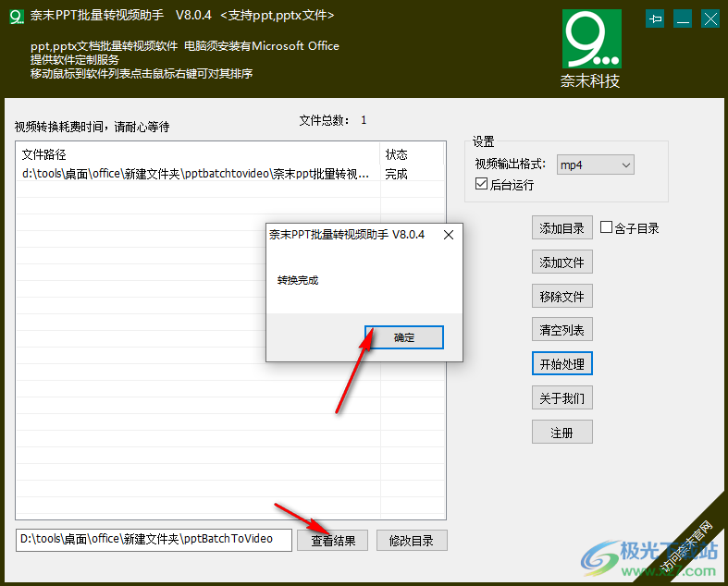Click the 添加目录 button
The width and height of the screenshot is (728, 586).
[x=561, y=227]
